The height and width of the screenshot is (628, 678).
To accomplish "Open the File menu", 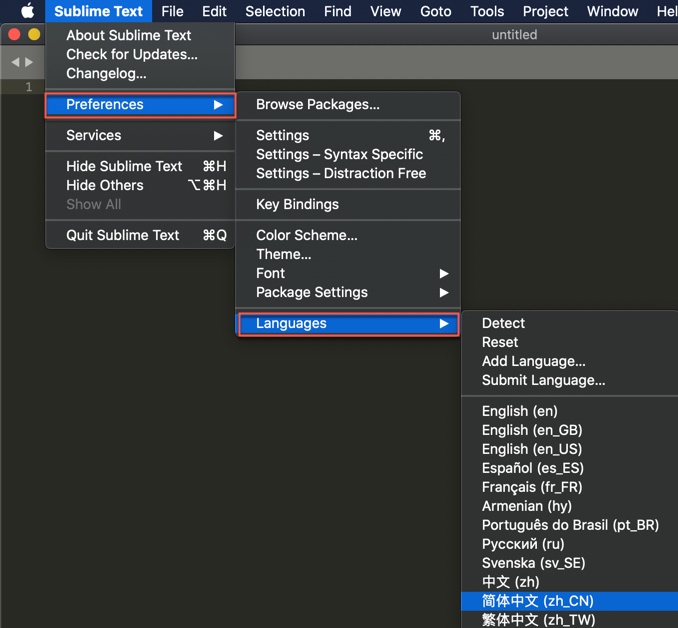I will 172,11.
